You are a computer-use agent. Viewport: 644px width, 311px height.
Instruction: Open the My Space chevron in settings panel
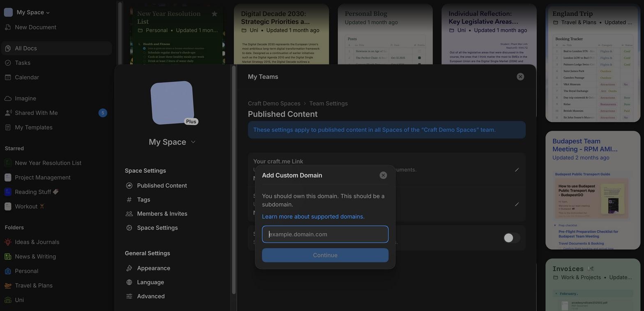pos(193,142)
